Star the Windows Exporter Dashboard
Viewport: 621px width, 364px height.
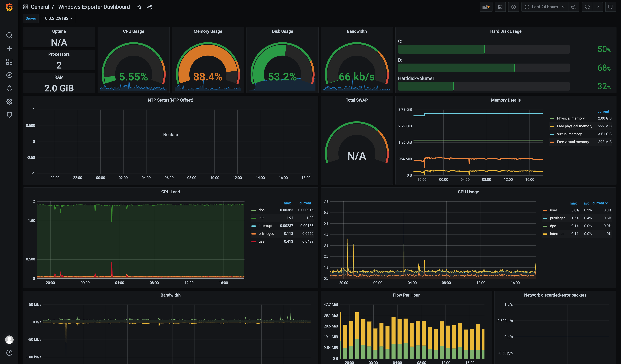point(139,7)
